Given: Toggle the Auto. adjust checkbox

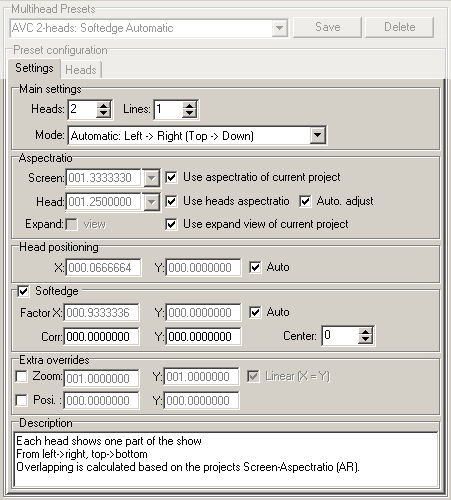Looking at the screenshot, I should (x=305, y=201).
